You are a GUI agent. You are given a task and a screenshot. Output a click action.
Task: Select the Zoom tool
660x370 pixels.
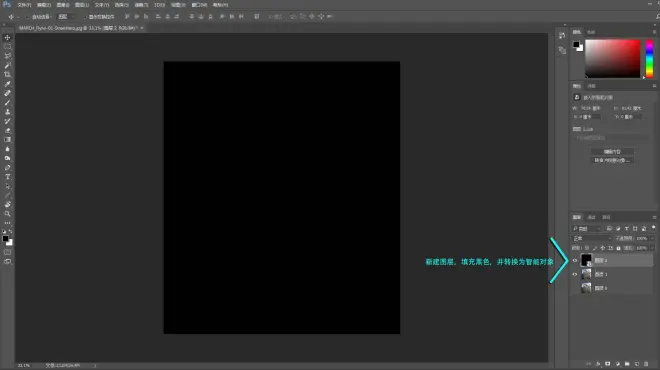pos(8,214)
